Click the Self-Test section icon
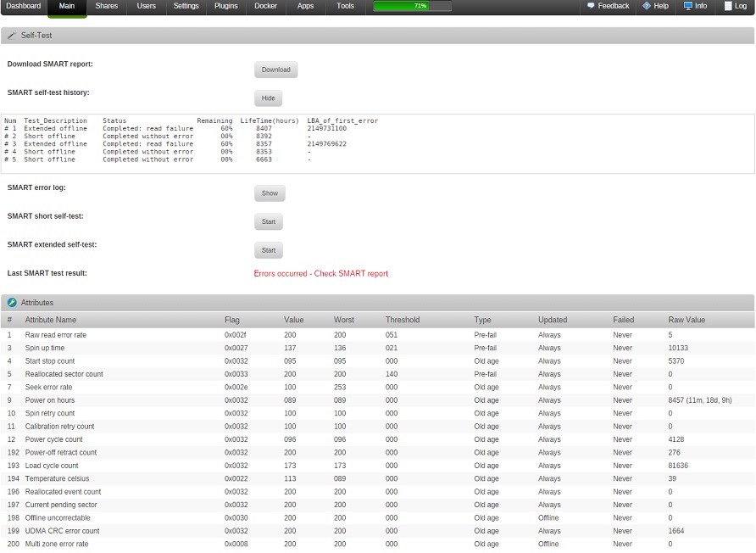 pos(12,36)
